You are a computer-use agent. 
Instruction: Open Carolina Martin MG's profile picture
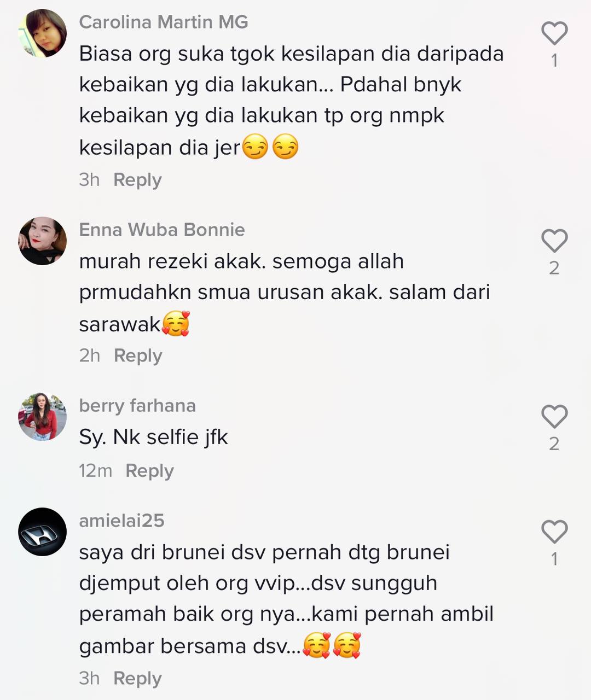[42, 33]
